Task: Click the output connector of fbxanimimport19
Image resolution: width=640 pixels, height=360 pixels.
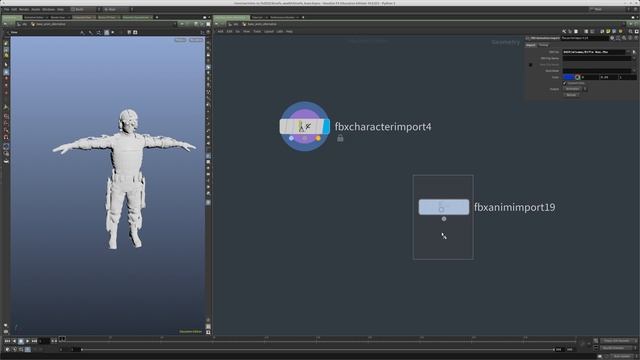Action: click(444, 219)
